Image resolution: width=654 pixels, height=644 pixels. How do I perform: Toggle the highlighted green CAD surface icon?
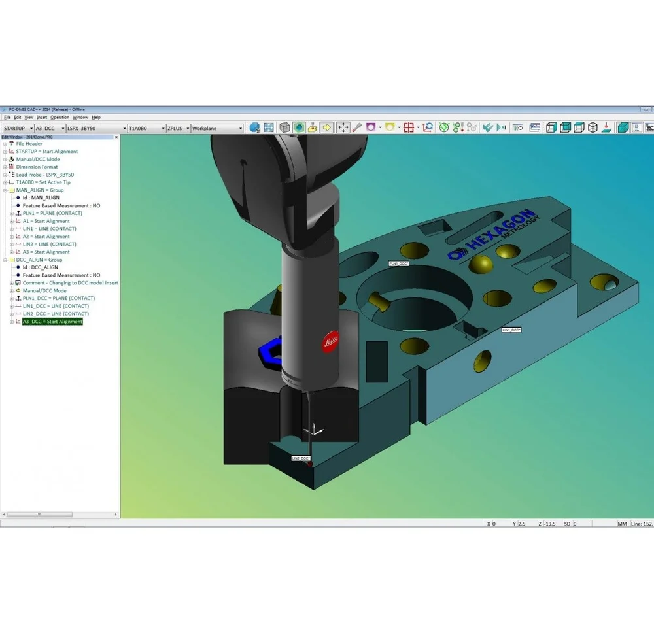point(299,127)
